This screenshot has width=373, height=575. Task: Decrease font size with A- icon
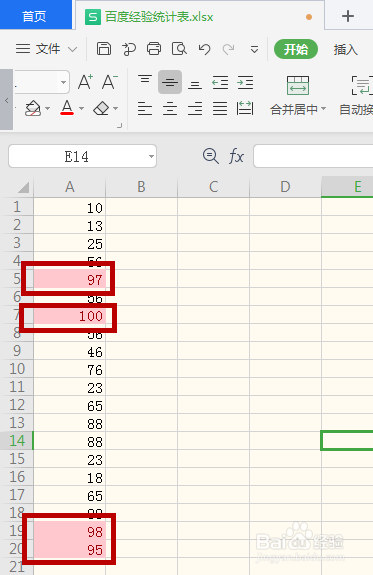(x=110, y=82)
